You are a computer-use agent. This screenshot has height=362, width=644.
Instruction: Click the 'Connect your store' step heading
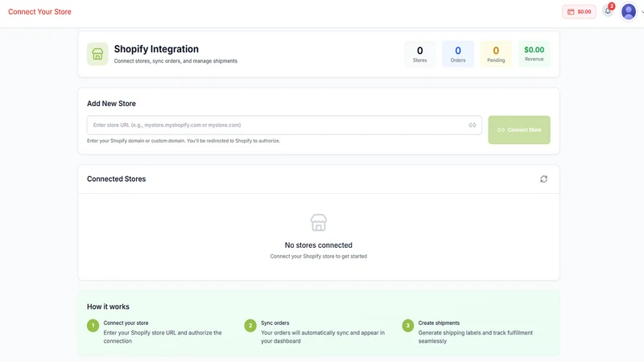[x=126, y=323]
